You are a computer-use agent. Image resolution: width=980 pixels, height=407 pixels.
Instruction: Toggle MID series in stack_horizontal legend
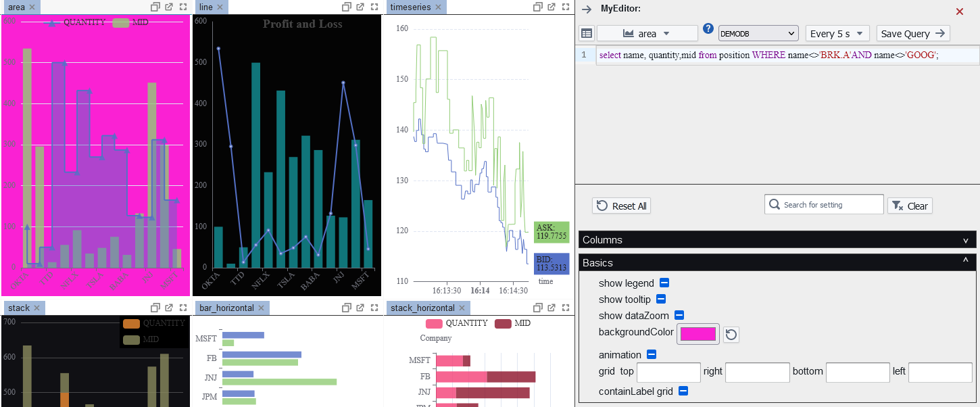pyautogui.click(x=513, y=323)
